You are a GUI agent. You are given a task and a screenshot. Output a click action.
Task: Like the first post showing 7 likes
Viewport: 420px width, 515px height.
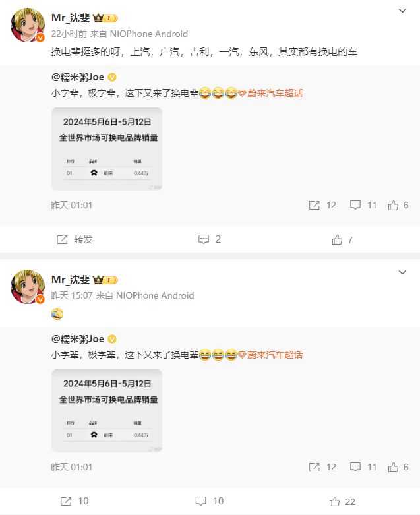[337, 240]
